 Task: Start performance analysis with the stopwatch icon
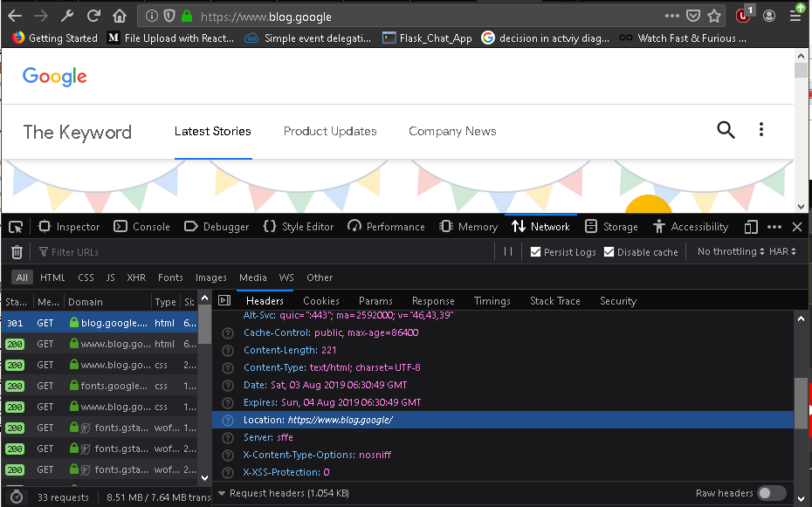pos(17,497)
